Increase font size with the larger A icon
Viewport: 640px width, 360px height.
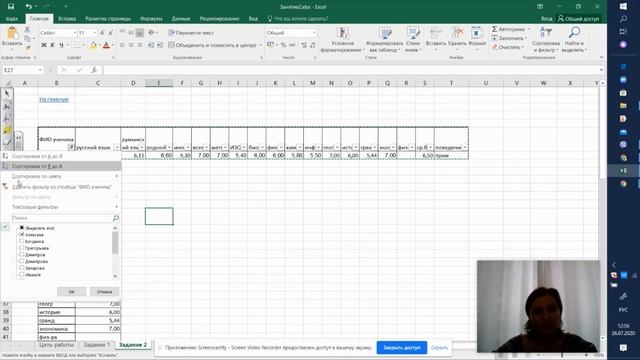102,33
